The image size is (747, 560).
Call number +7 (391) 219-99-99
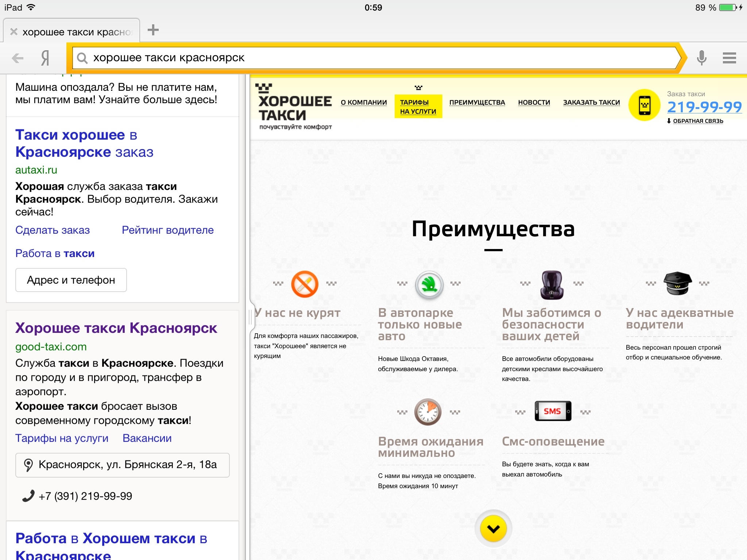click(85, 496)
